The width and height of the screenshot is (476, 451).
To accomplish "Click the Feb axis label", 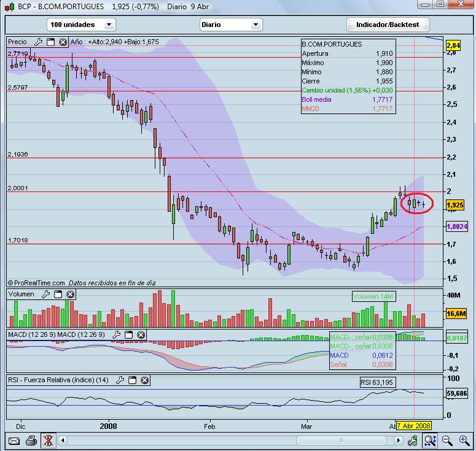I will pyautogui.click(x=209, y=426).
